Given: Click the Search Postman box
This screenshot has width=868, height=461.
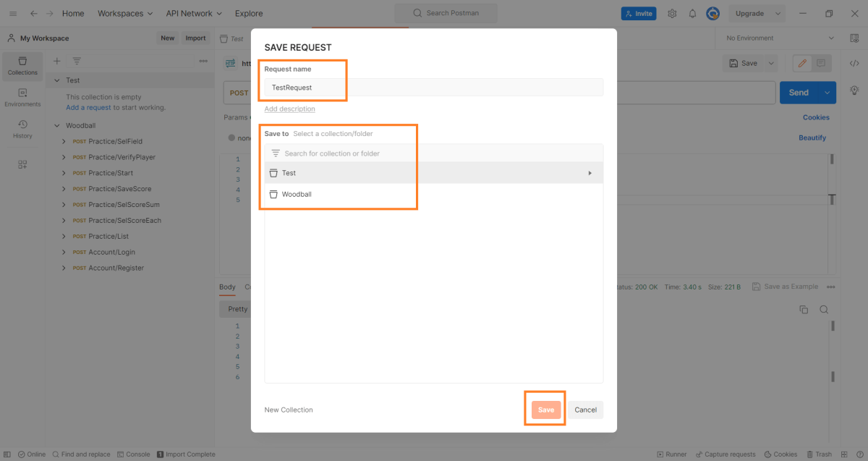Looking at the screenshot, I should click(446, 13).
